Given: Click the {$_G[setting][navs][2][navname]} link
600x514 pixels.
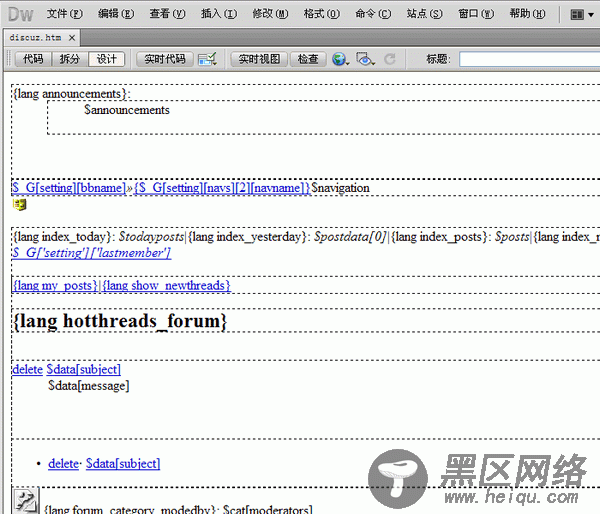Looking at the screenshot, I should tap(222, 188).
